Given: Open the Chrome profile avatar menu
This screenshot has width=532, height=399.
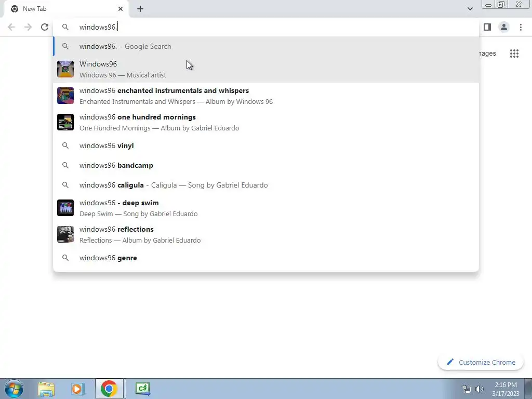Looking at the screenshot, I should click(504, 27).
